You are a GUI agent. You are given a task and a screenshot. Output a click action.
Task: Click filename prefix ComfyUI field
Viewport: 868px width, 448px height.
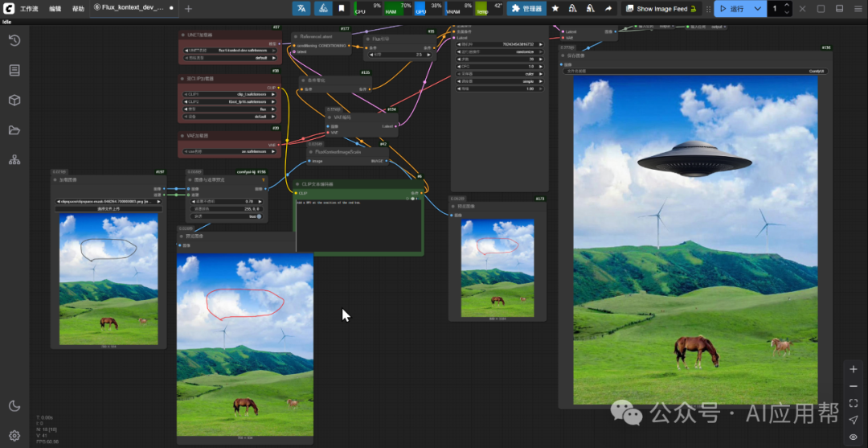click(694, 71)
